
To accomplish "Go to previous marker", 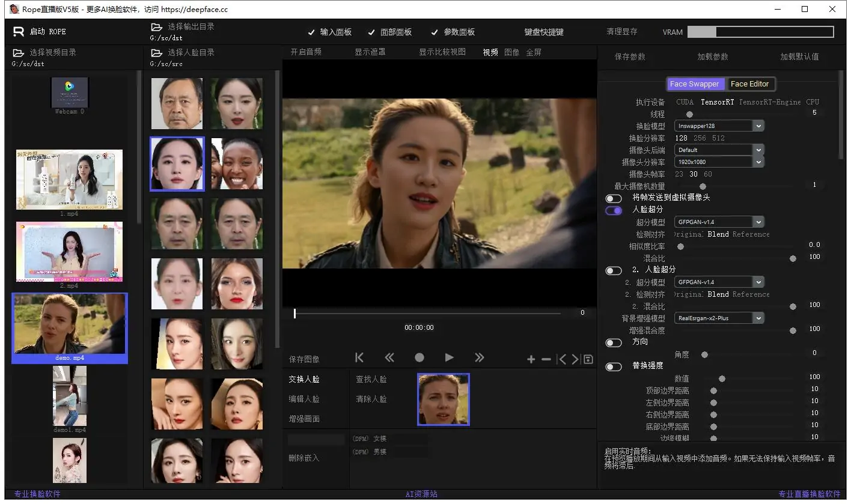I will point(561,359).
